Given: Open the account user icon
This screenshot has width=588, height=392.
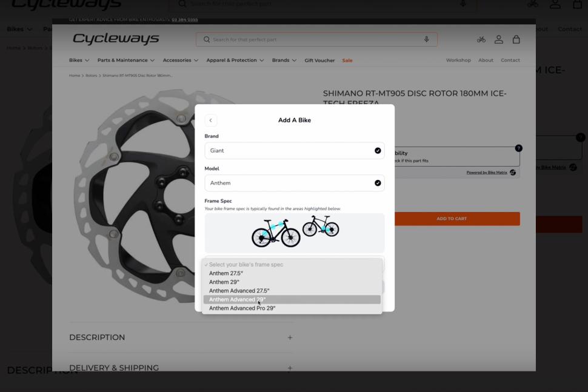Looking at the screenshot, I should point(499,39).
